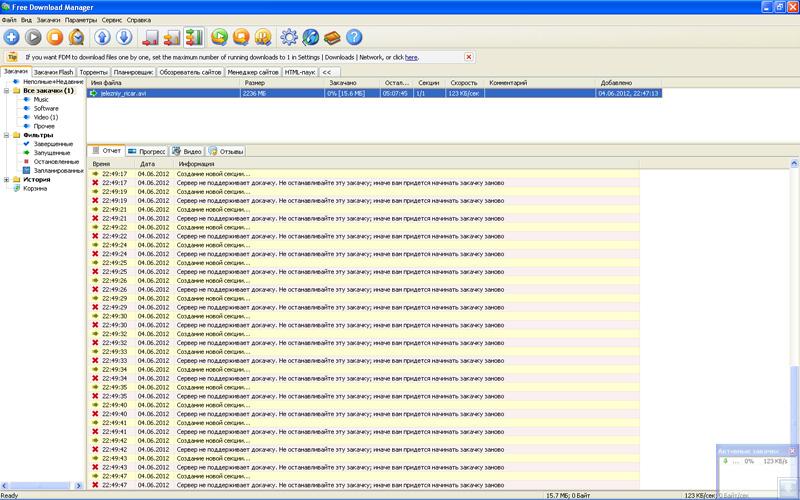Click the Schedule download clock icon

coord(77,37)
